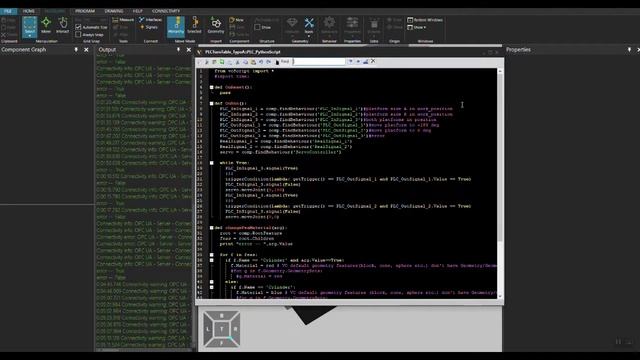This screenshot has height=360, width=640.
Task: Open the Measure tool
Action: point(123,20)
